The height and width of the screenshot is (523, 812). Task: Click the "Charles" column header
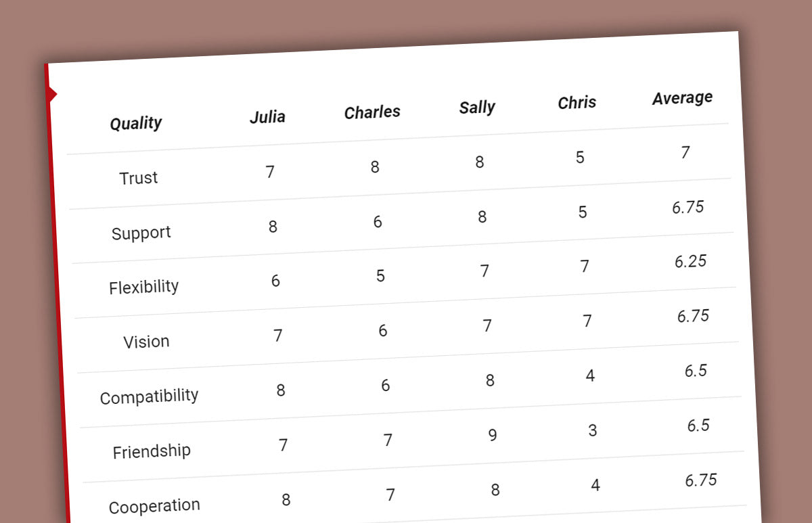pos(372,112)
